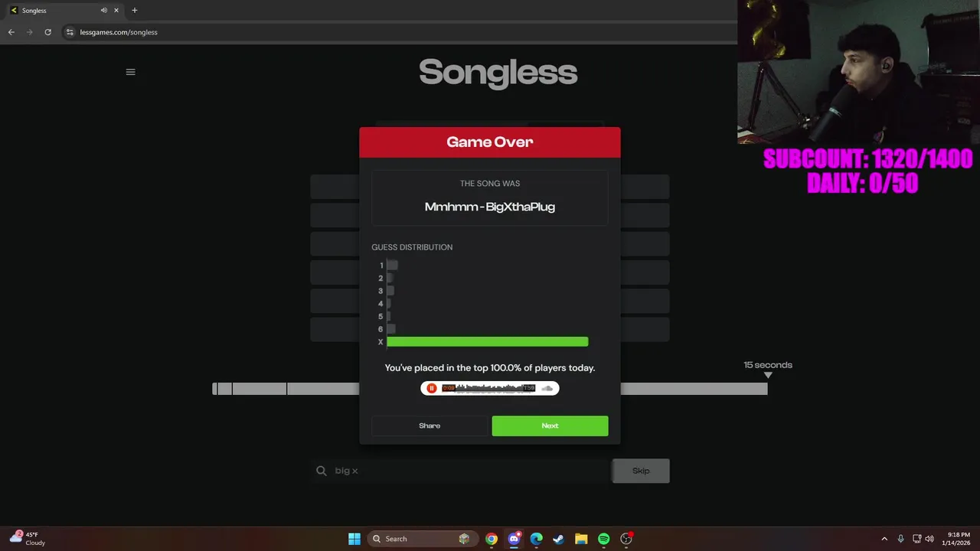The image size is (980, 551).
Task: Click the Songless title logo
Action: tap(498, 73)
